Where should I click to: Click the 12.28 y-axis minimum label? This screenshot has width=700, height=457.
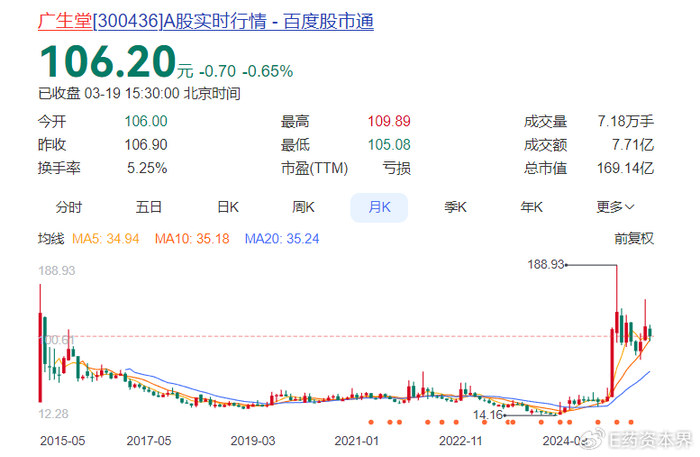[x=54, y=414]
